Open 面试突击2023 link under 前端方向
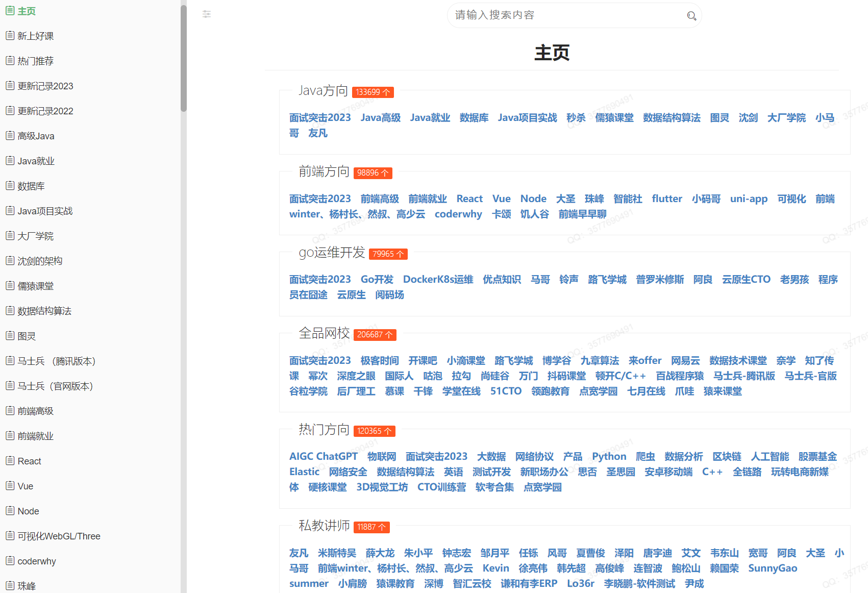868x593 pixels. pos(320,199)
